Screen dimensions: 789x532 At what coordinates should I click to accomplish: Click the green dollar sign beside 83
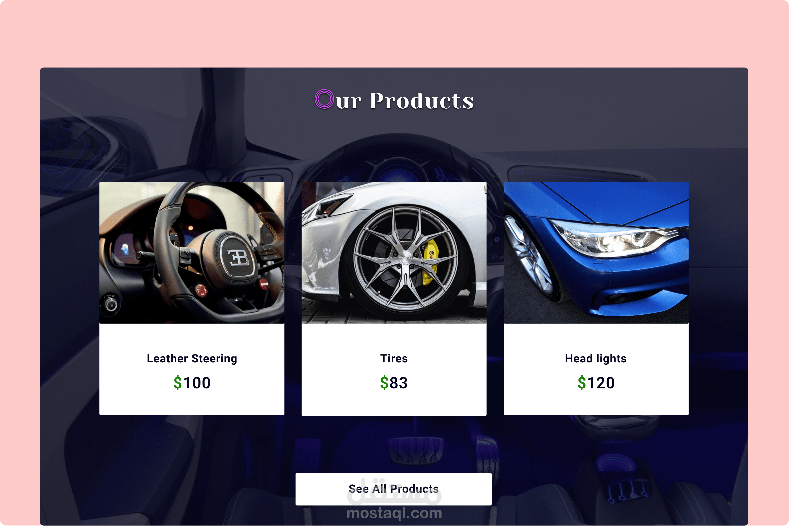pyautogui.click(x=384, y=383)
